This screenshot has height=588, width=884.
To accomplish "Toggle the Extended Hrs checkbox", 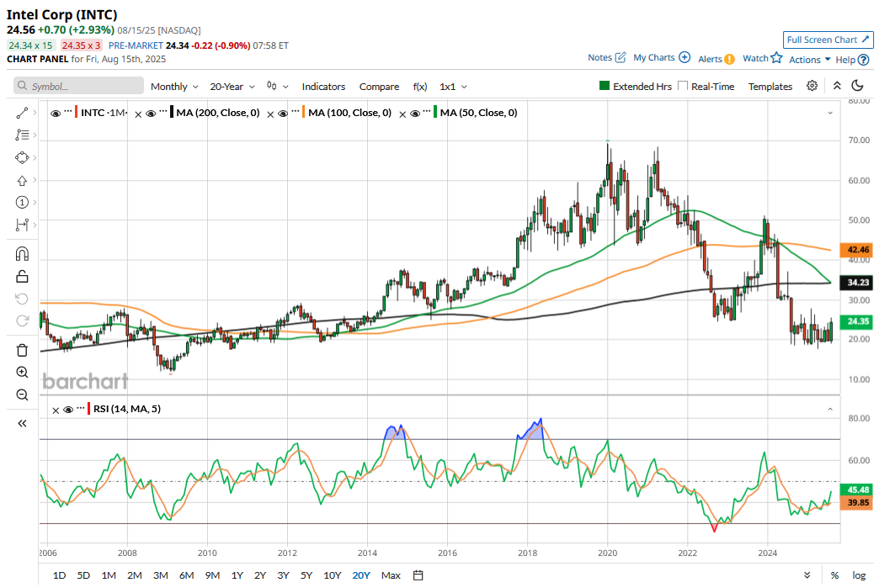I will (x=604, y=86).
